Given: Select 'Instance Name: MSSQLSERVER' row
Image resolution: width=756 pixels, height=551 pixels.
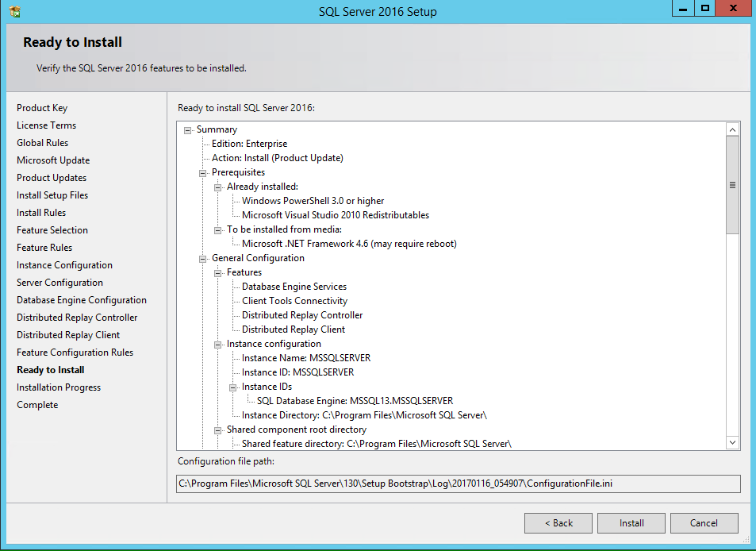Looking at the screenshot, I should click(306, 358).
